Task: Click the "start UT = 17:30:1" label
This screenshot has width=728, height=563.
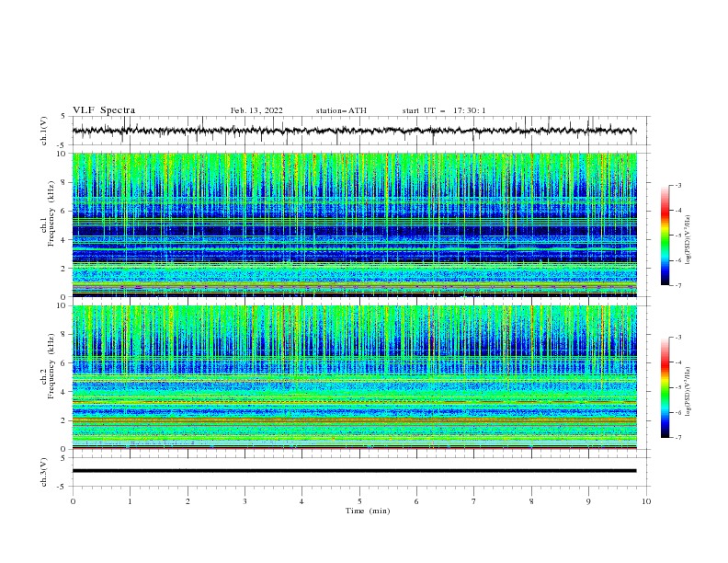Action: 444,110
